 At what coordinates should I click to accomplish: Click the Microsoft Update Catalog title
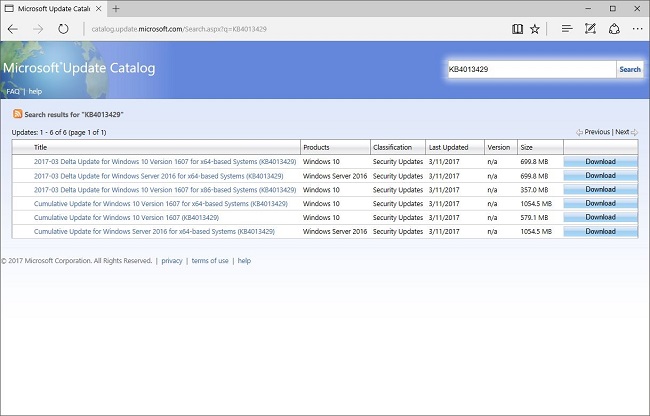click(79, 68)
